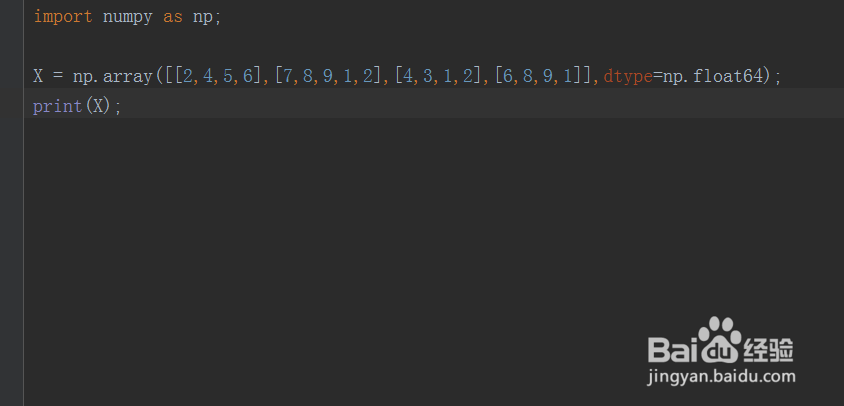Click the print function name
The image size is (844, 406).
tap(58, 106)
